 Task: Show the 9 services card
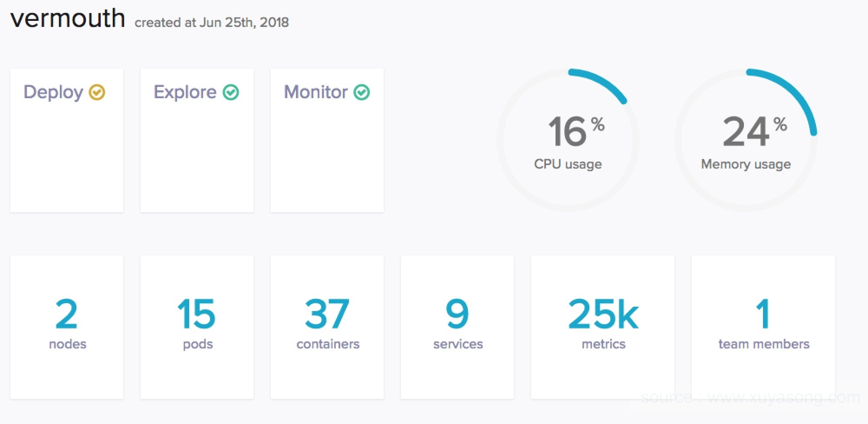click(457, 327)
